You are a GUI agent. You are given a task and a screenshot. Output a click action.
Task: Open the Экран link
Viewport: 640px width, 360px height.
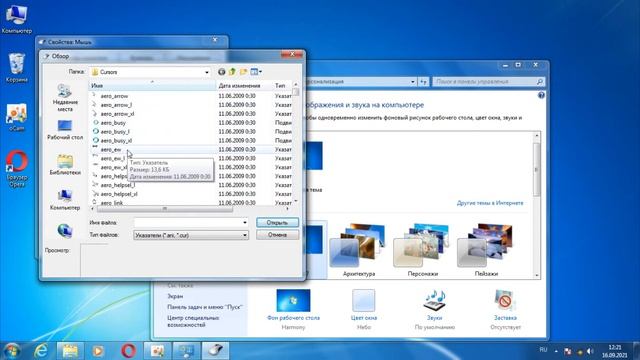(175, 296)
